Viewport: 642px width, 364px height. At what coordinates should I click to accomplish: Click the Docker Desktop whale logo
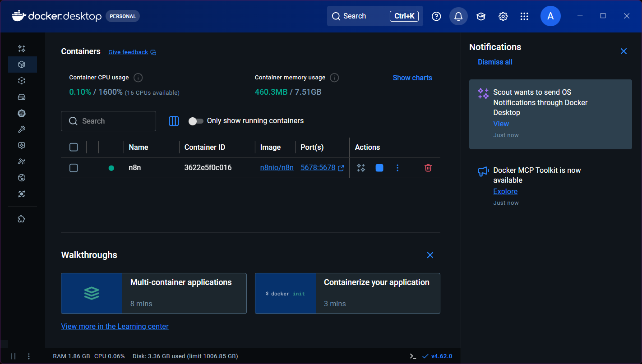click(x=19, y=16)
